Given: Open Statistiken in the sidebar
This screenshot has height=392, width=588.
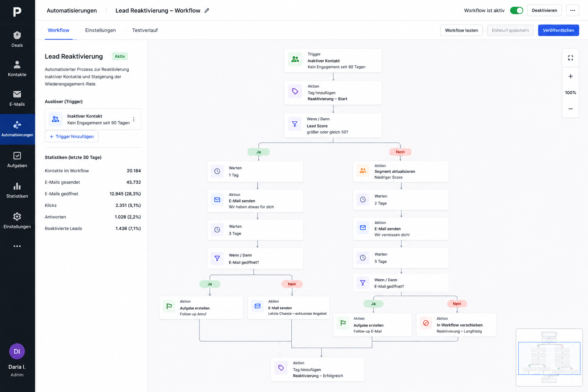Looking at the screenshot, I should [x=17, y=190].
